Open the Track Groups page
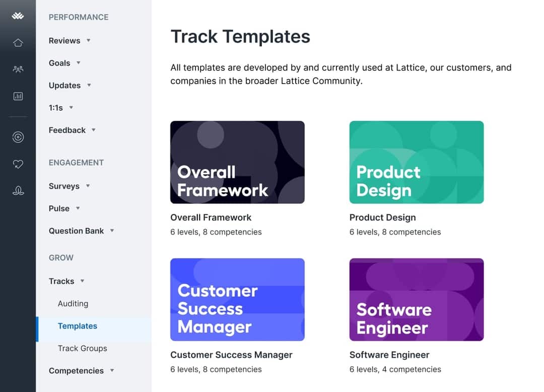The width and height of the screenshot is (544, 392). (x=82, y=348)
